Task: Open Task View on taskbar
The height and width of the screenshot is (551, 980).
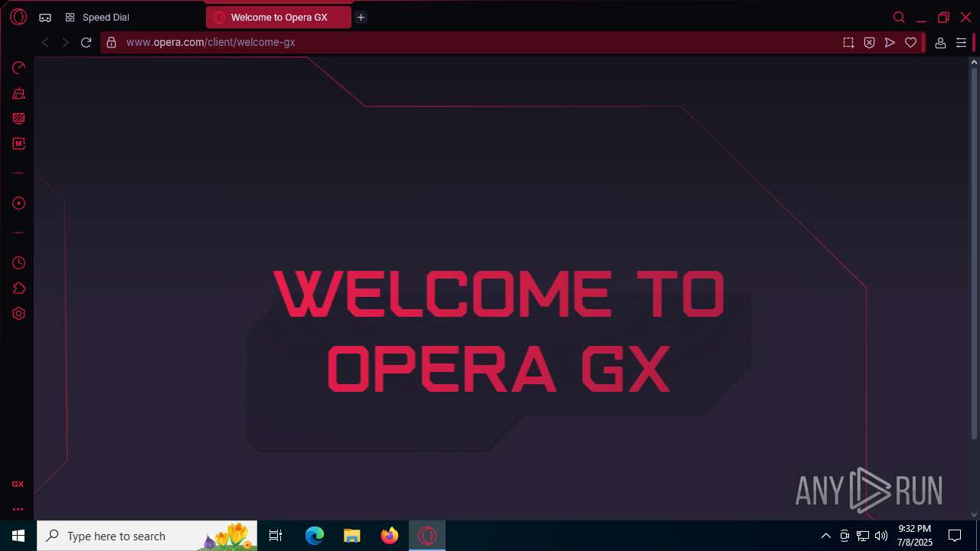Action: tap(276, 536)
